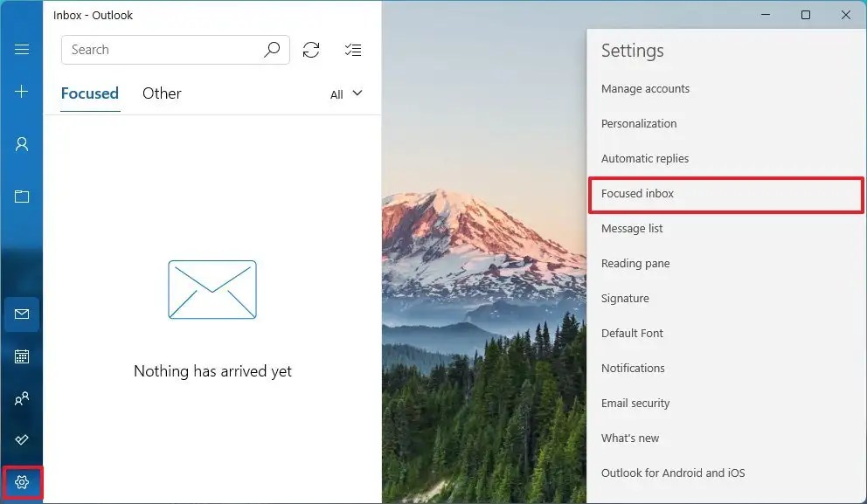
Task: Open the Settings gear
Action: pos(22,481)
